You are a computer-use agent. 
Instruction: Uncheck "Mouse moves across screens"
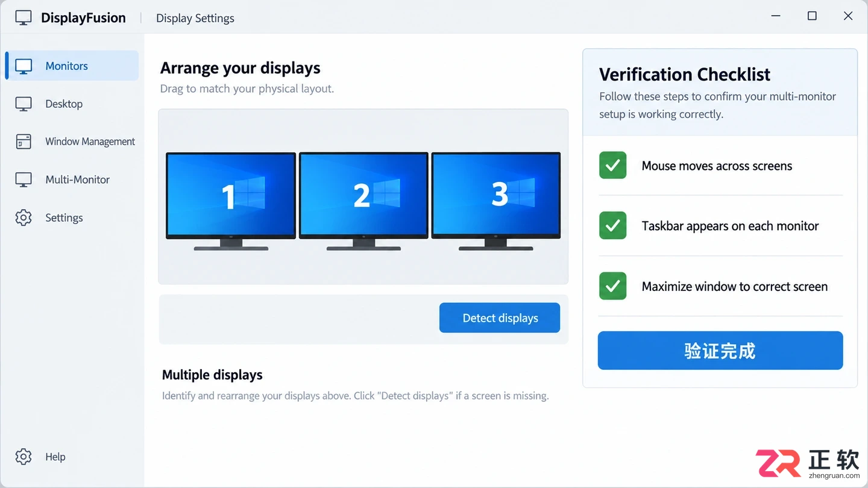tap(613, 165)
